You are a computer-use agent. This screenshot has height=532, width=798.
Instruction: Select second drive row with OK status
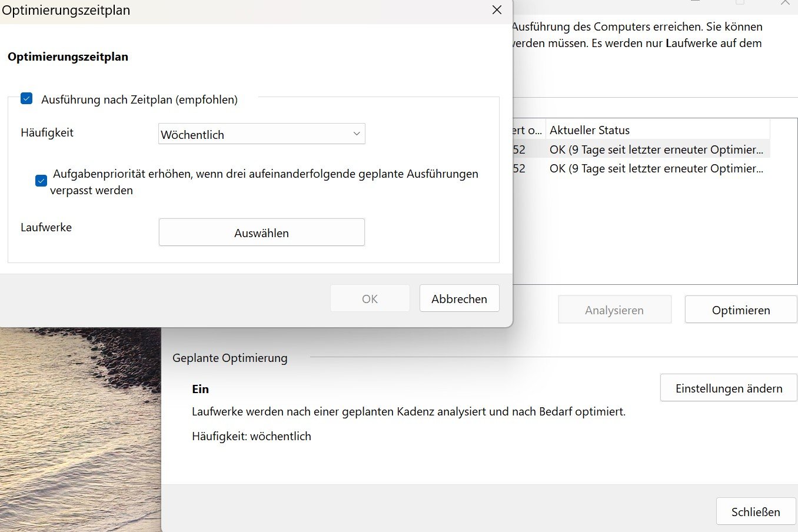641,168
